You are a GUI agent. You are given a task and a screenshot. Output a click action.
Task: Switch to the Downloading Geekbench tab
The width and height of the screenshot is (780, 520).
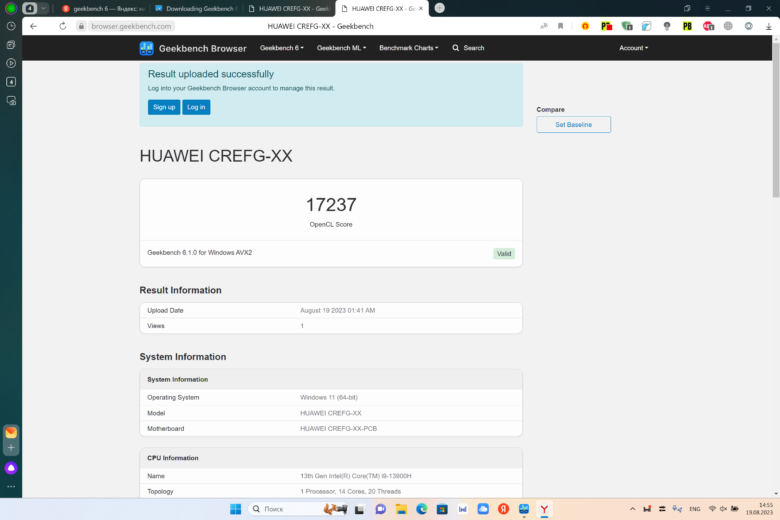195,8
